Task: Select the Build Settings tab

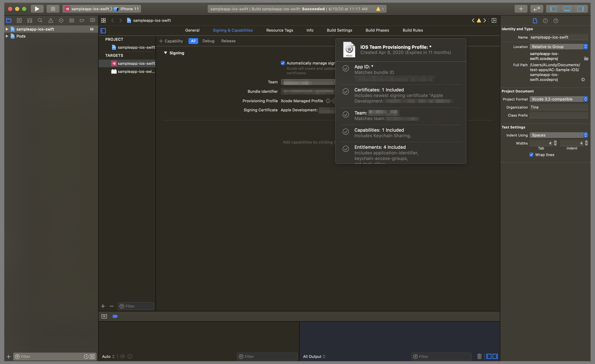Action: [339, 30]
